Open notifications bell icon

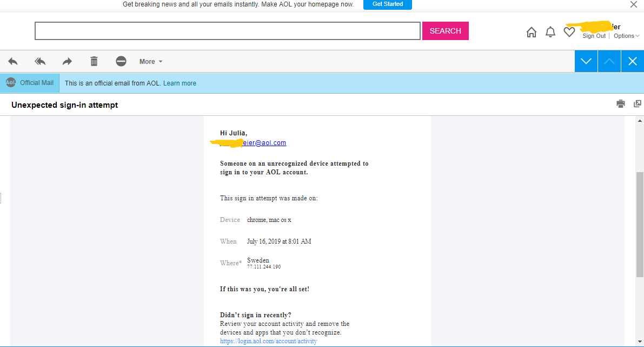tap(550, 32)
